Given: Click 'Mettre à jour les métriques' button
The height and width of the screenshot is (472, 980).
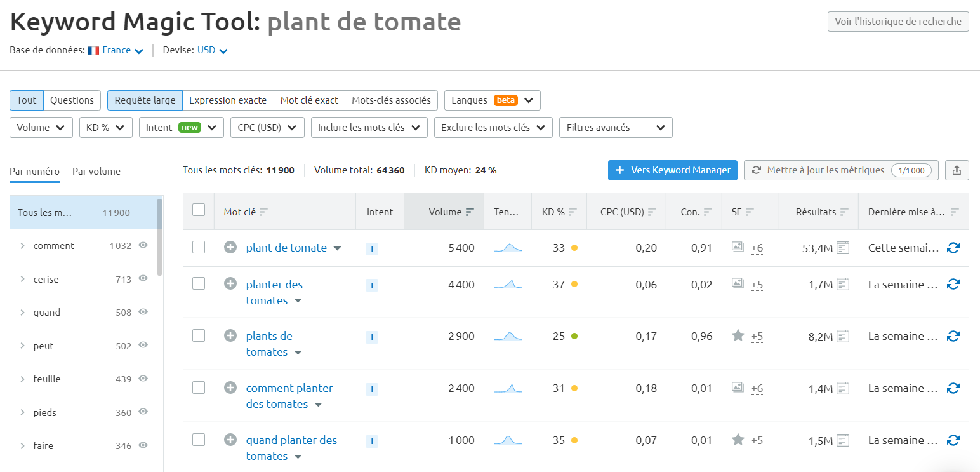Looking at the screenshot, I should tap(841, 170).
